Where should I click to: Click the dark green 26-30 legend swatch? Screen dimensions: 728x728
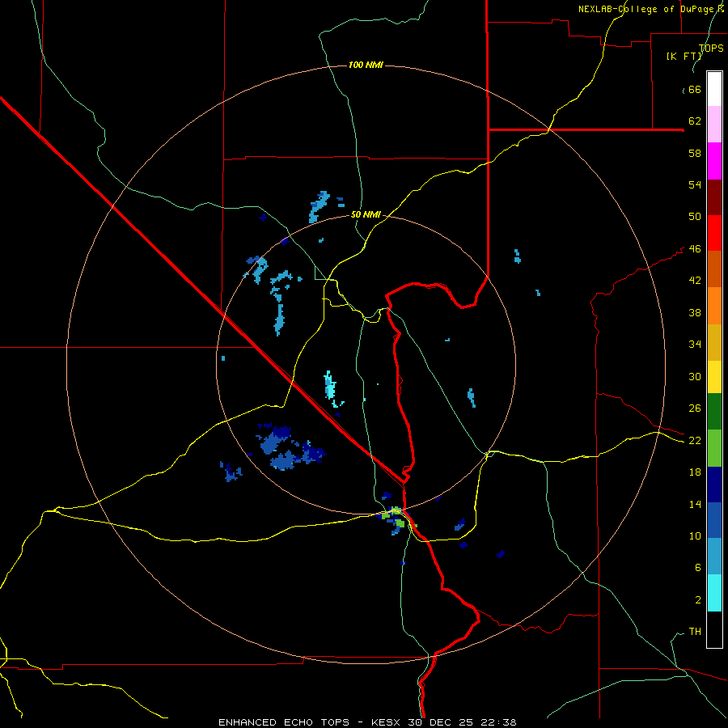pyautogui.click(x=714, y=412)
